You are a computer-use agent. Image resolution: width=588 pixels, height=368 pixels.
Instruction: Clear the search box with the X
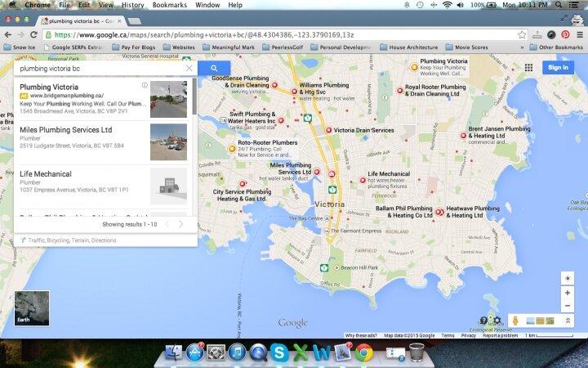[x=189, y=69]
